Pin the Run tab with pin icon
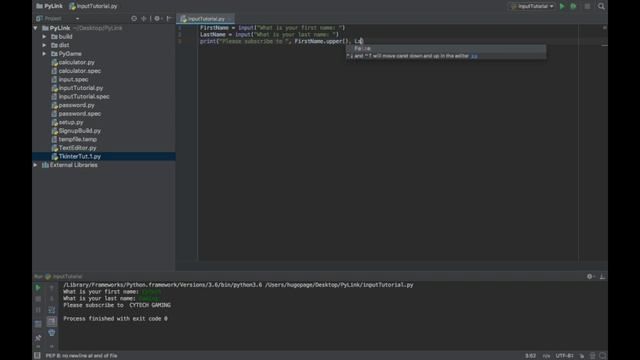This screenshot has height=360, width=640. [38, 338]
